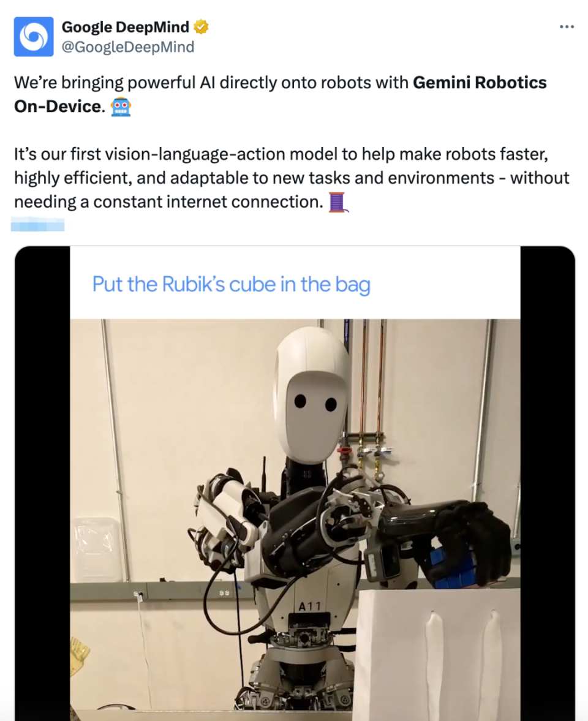Open the Google DeepMind profile avatar

[34, 37]
